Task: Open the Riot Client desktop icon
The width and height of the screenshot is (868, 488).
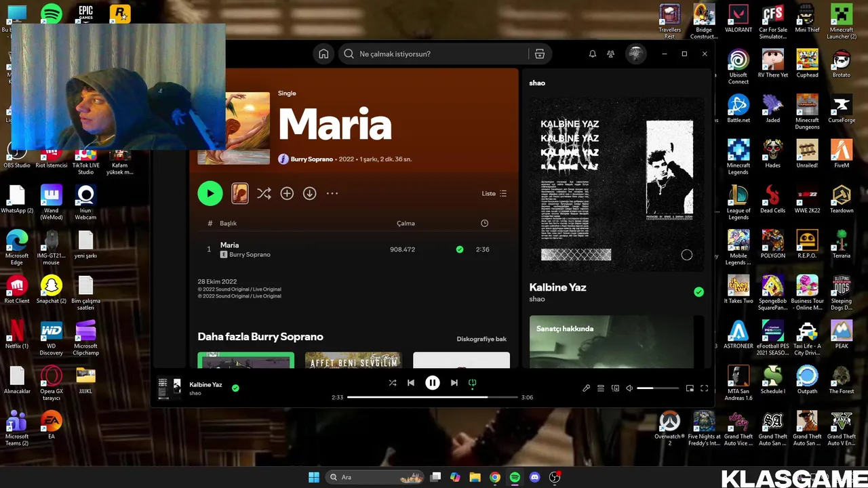Action: (17, 289)
